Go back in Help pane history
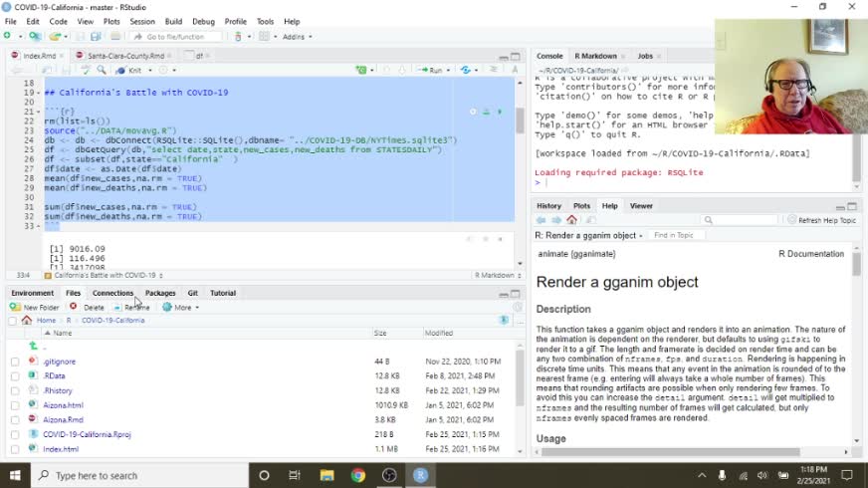This screenshot has width=868, height=488. pyautogui.click(x=541, y=220)
